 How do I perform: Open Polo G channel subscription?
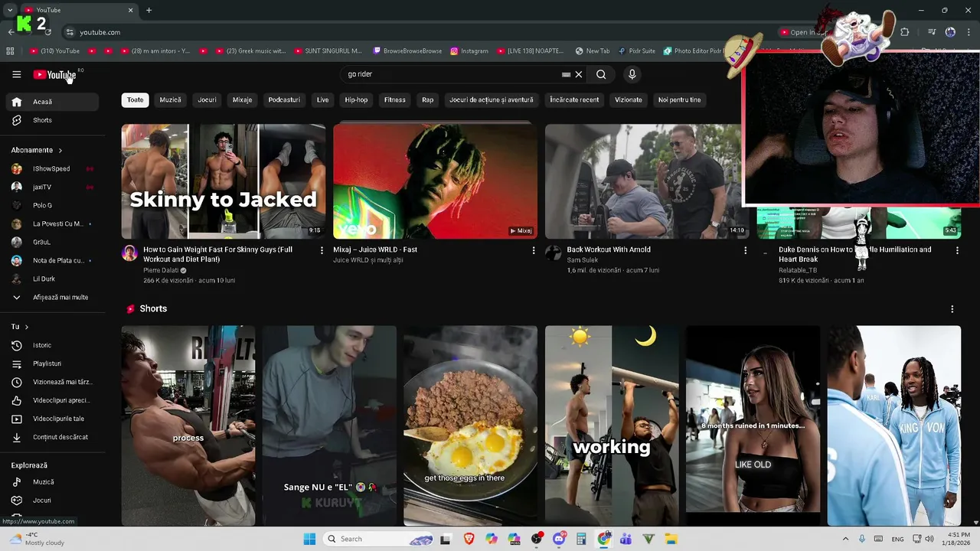(x=53, y=205)
